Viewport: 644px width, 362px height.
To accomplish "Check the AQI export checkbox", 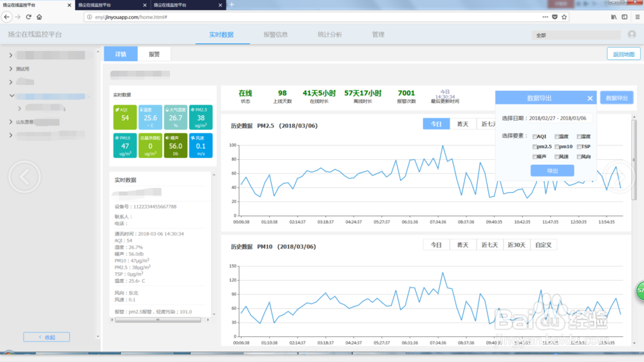I will [x=535, y=137].
